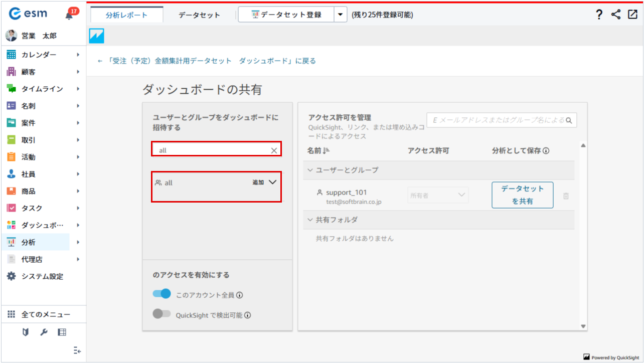Screen dimensions: 644x363
Task: Open the notification bell icon
Action: pyautogui.click(x=69, y=16)
